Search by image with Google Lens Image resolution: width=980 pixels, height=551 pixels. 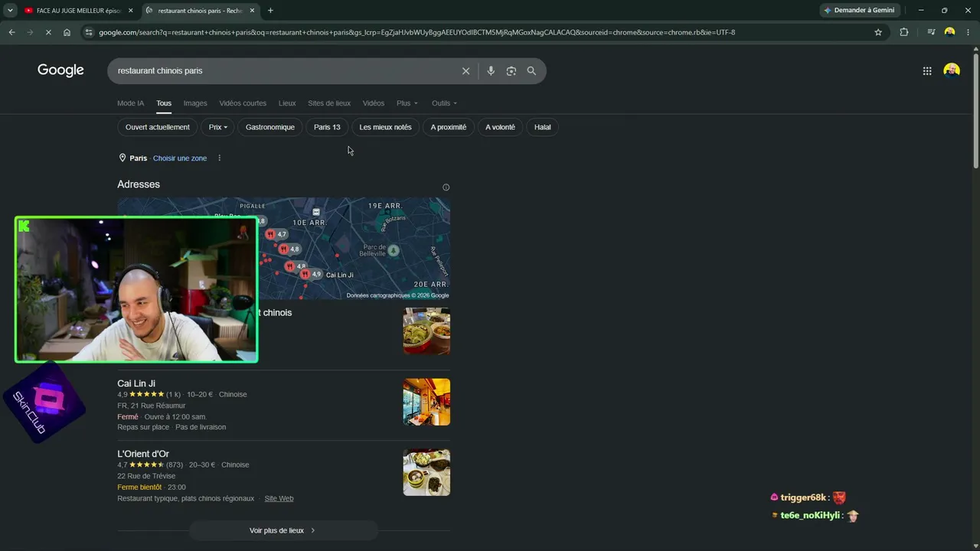511,71
